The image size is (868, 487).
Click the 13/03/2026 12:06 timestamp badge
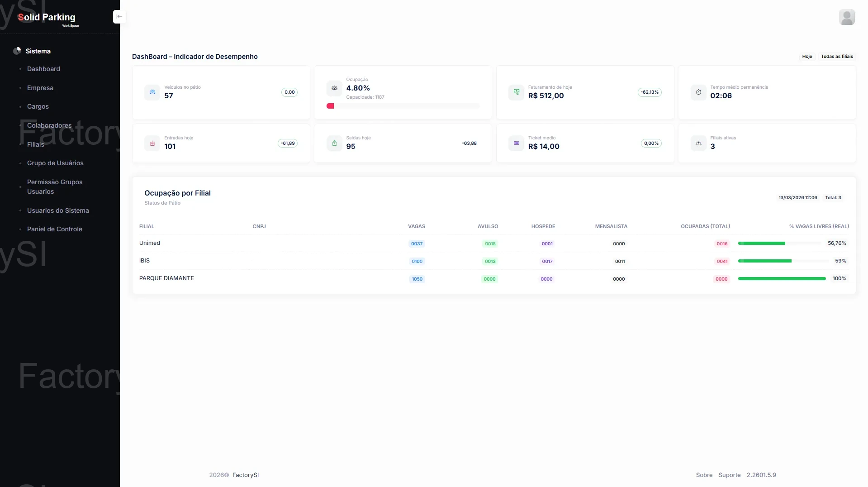pos(797,198)
